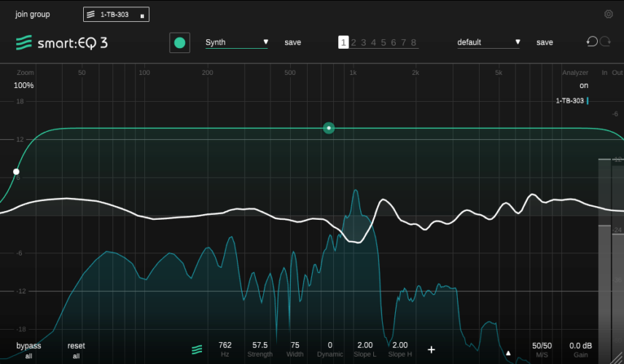Save the Synth profile
This screenshot has height=364, width=624.
click(x=292, y=42)
